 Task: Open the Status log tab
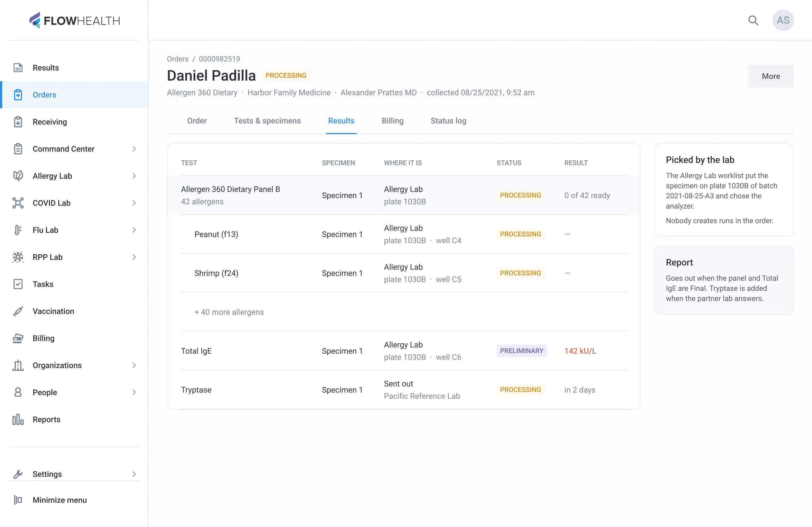click(x=448, y=121)
